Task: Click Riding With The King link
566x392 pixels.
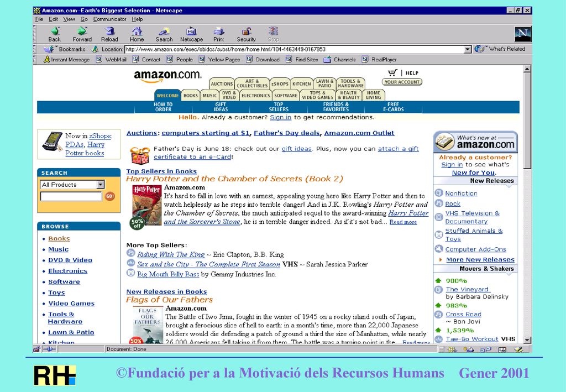Action: [x=171, y=254]
